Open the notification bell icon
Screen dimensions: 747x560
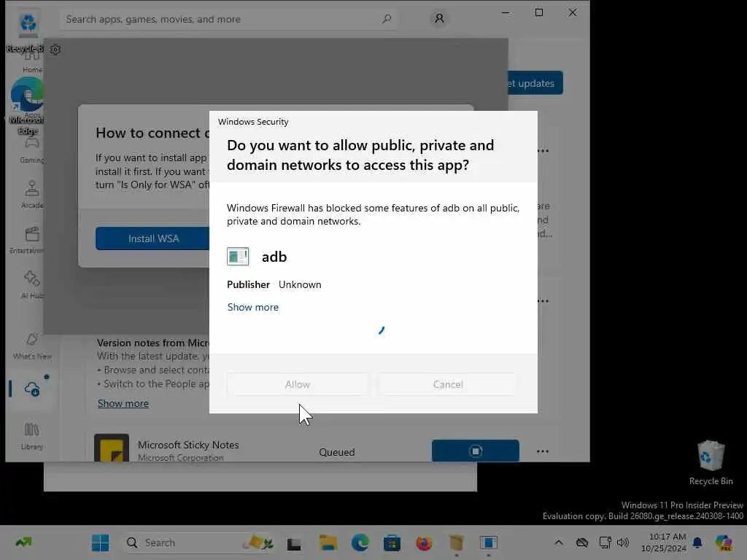[x=697, y=542]
